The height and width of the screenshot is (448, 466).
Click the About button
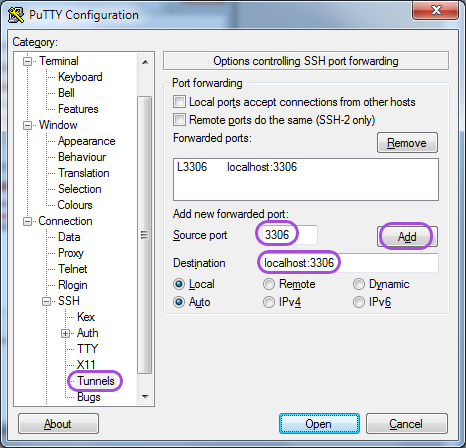[58, 424]
